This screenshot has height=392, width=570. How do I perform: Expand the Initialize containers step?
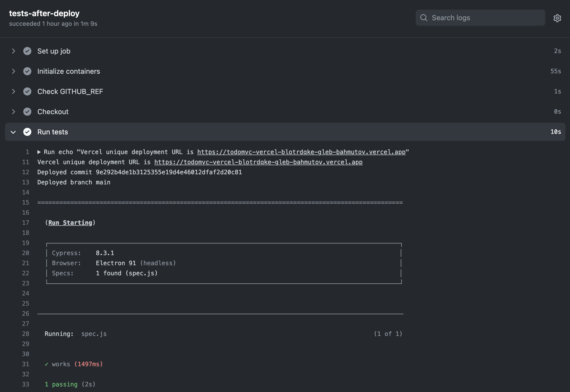(x=13, y=71)
